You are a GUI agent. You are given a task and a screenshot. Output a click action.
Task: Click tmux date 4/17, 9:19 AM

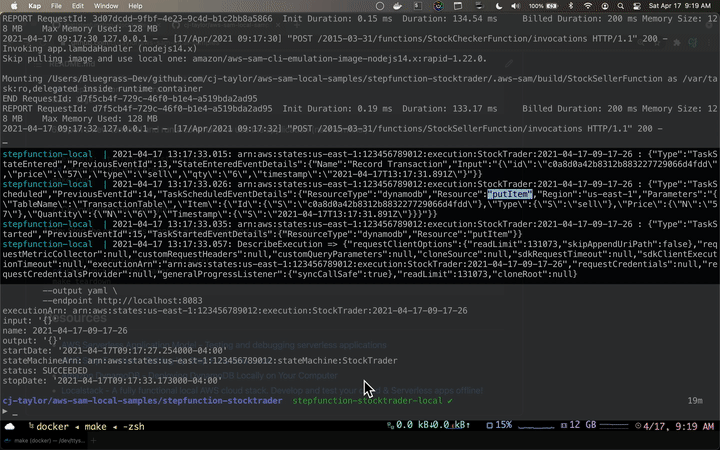pyautogui.click(x=675, y=427)
